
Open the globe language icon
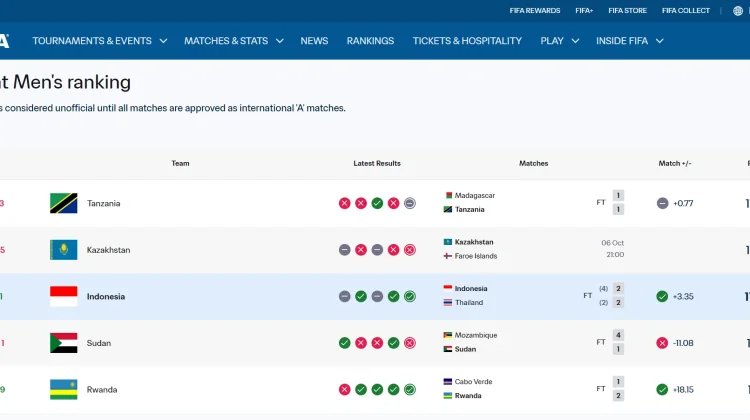[738, 11]
